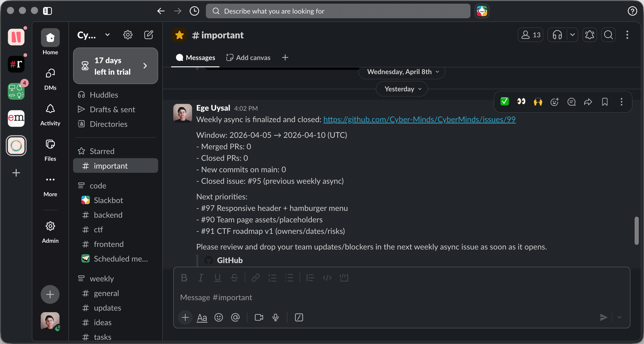Open the workspace name dropdown chevron

tap(107, 35)
